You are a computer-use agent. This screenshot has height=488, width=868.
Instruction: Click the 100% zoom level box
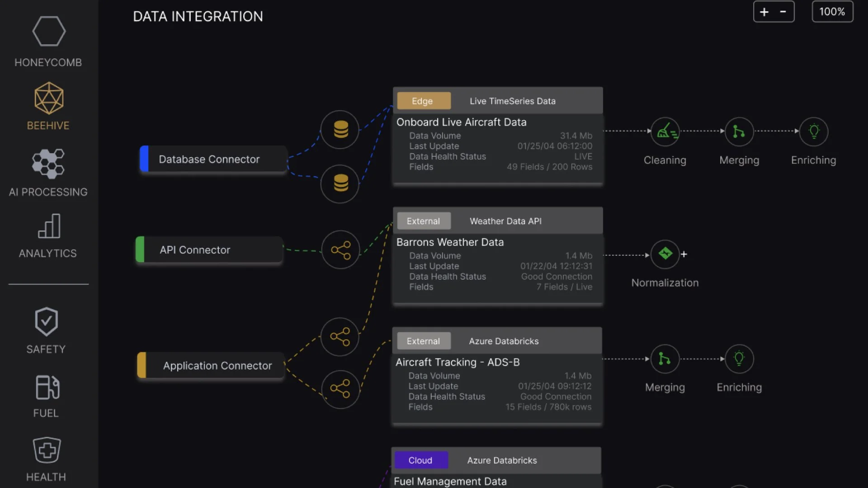832,12
